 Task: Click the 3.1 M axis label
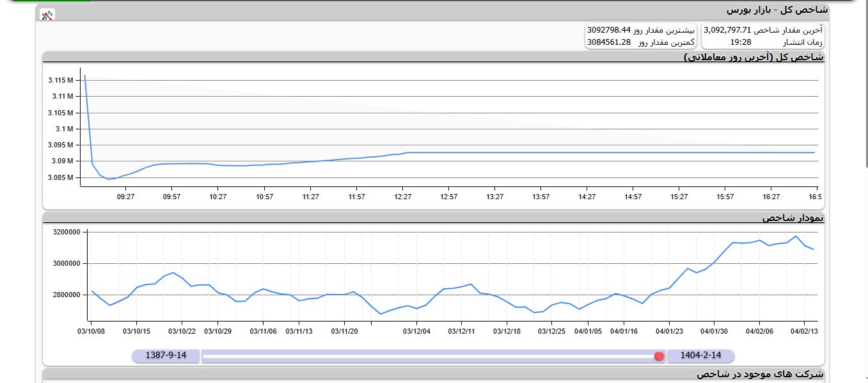pyautogui.click(x=65, y=129)
